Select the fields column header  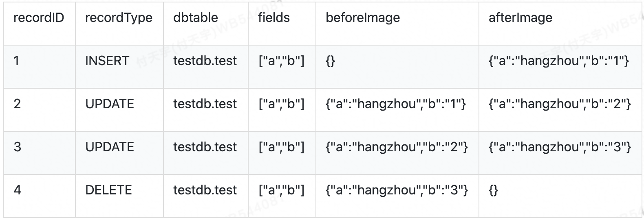pos(274,17)
